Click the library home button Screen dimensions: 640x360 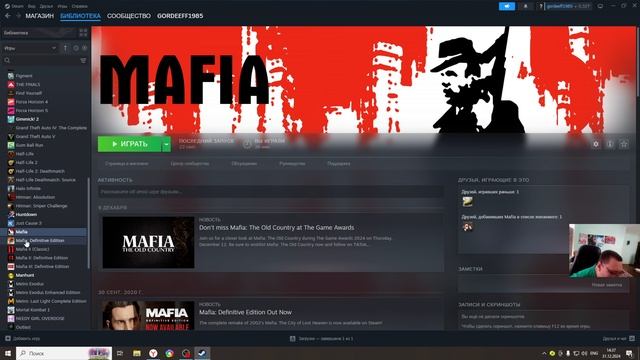pyautogui.click(x=39, y=33)
